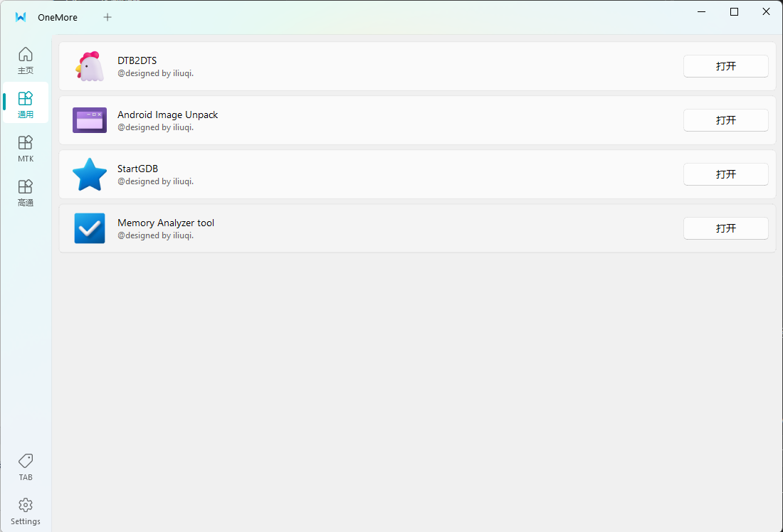783x532 pixels.
Task: Switch to the MTK tools section
Action: click(26, 148)
